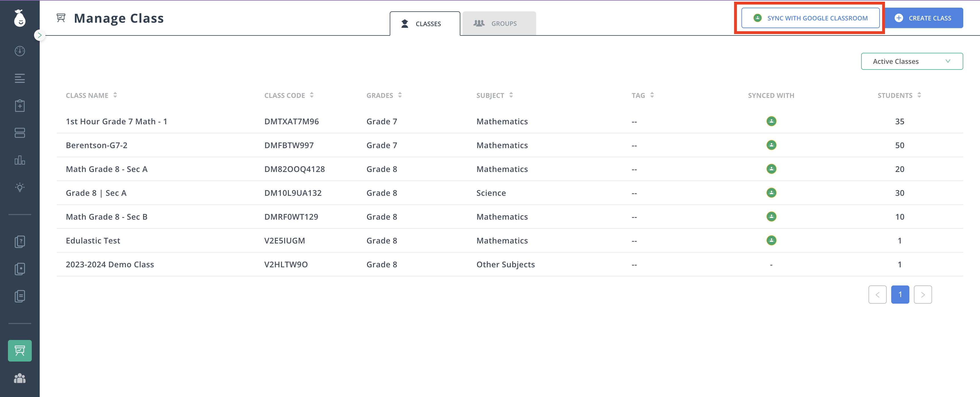
Task: Click the Edulastic pear logo
Action: click(20, 18)
